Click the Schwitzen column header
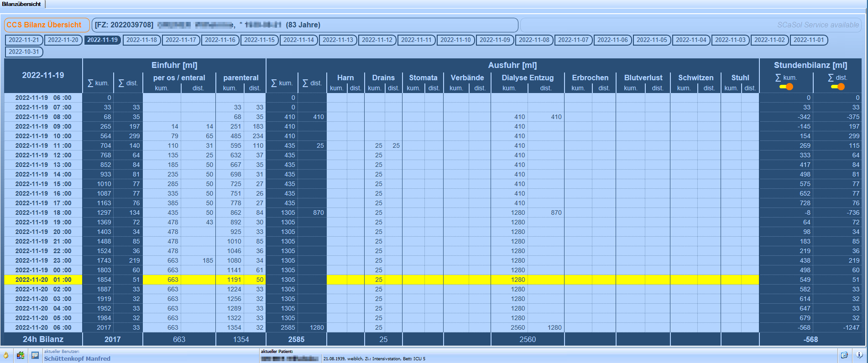Screen dimensions: 868x363 695,78
